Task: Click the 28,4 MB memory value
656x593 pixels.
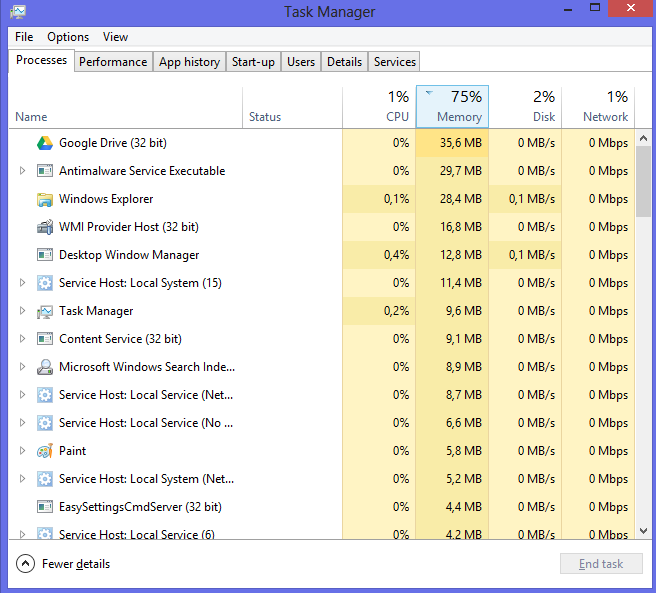Action: [461, 199]
